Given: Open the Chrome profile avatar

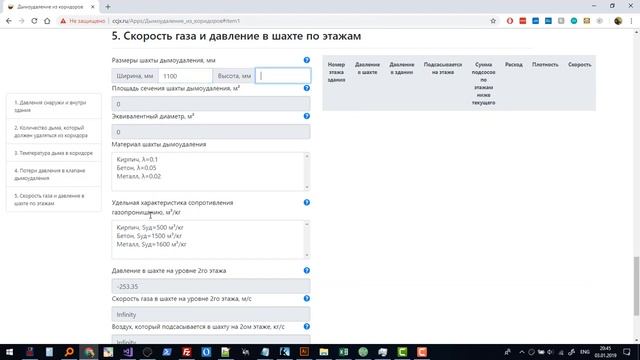Looking at the screenshot, I should (618, 21).
